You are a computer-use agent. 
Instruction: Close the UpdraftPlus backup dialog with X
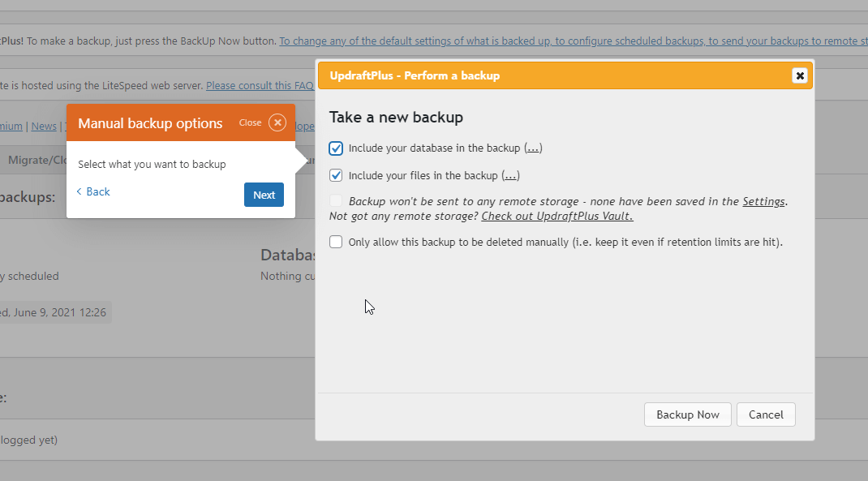[x=799, y=75]
